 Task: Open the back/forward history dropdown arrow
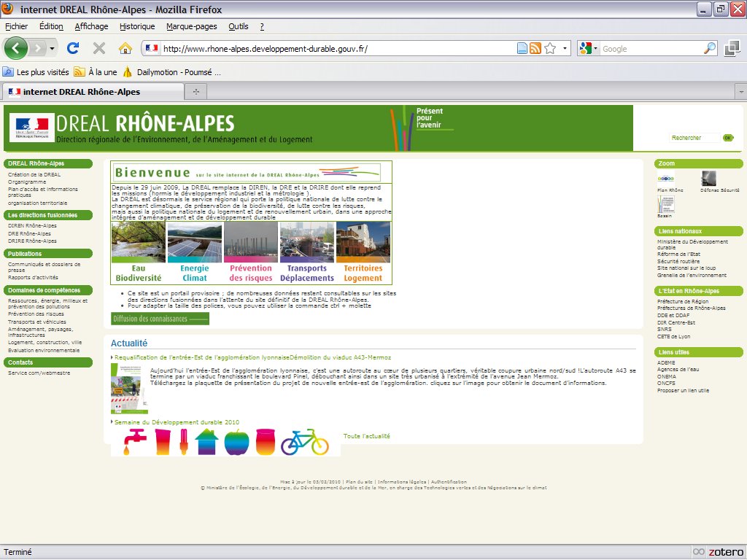52,49
